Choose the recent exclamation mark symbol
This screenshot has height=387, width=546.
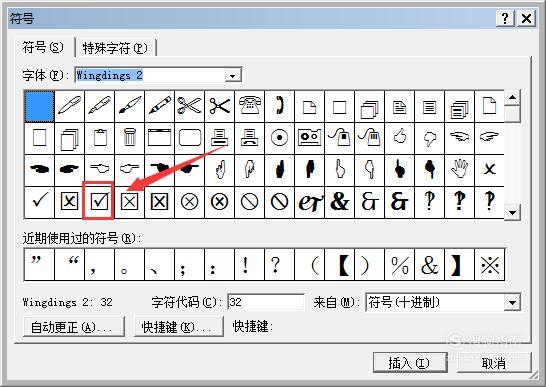tap(250, 265)
